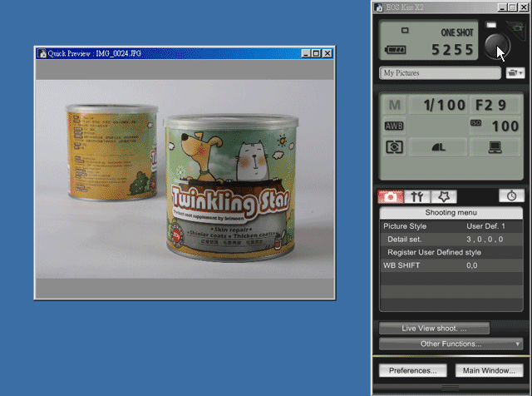532x396 pixels.
Task: Open the destination folder icon dropdown
Action: click(x=515, y=73)
